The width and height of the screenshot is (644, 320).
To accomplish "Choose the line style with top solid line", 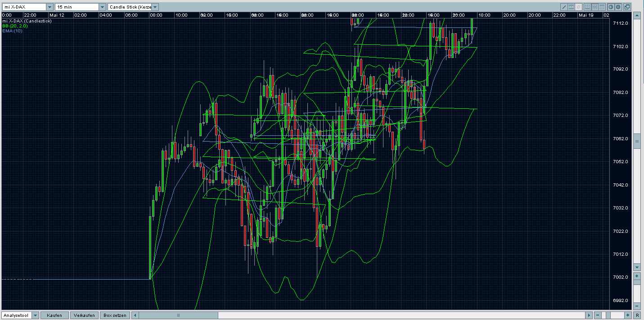I will (602, 7).
